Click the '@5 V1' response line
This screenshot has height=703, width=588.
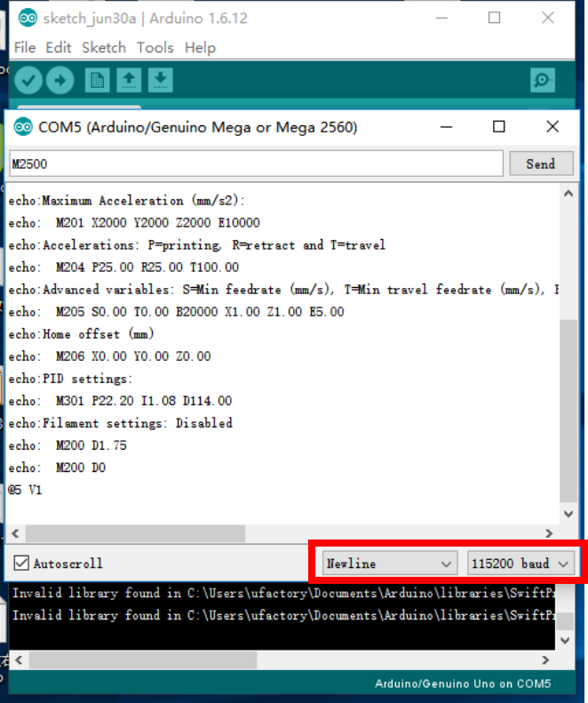[25, 490]
